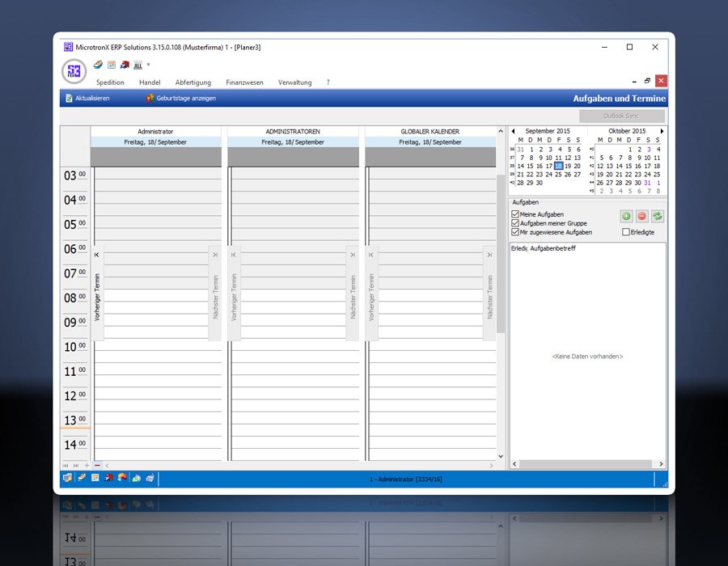Click the green refresh tasks button
728x566 pixels.
click(x=658, y=216)
